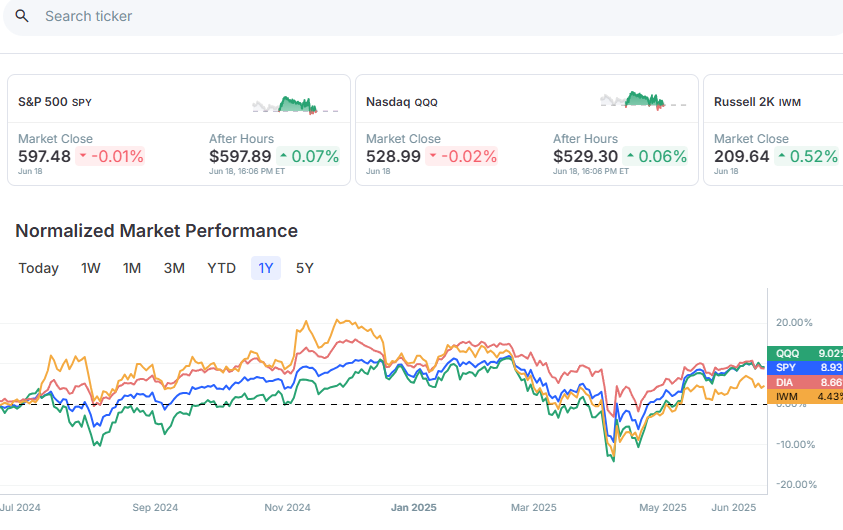This screenshot has width=843, height=530.
Task: Click the Sep 2024 axis label
Action: 155,507
